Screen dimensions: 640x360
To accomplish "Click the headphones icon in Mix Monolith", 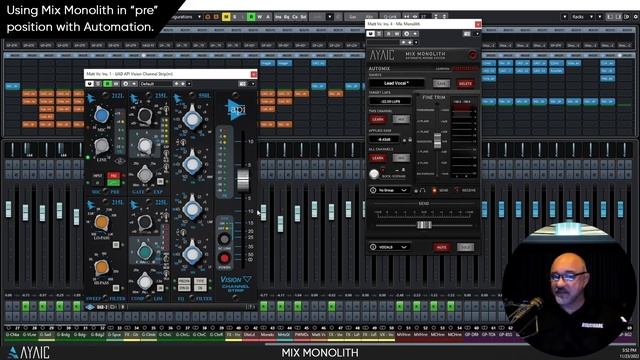I will coord(423,191).
